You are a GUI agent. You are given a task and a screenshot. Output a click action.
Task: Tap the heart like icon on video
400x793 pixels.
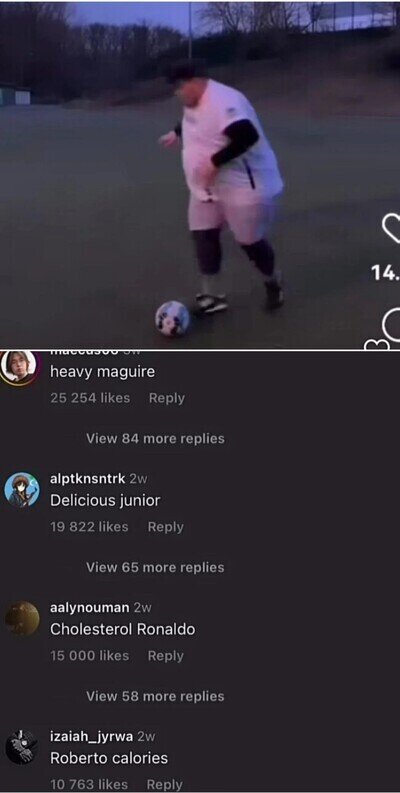coord(391,228)
